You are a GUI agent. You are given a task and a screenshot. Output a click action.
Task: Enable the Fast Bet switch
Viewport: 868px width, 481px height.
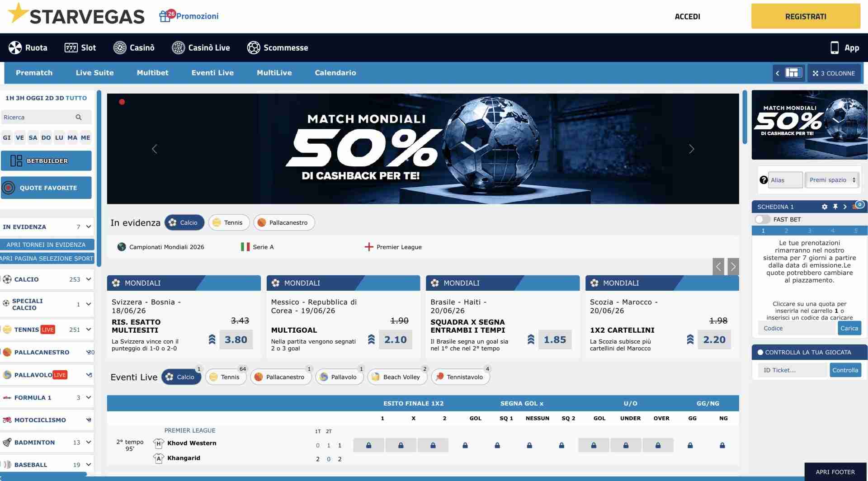pos(763,219)
